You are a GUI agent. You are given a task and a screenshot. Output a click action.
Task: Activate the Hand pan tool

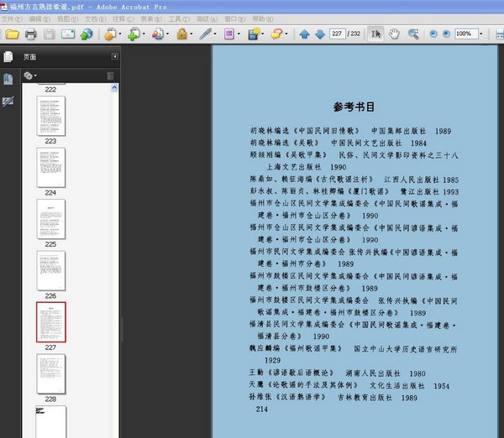[x=394, y=34]
